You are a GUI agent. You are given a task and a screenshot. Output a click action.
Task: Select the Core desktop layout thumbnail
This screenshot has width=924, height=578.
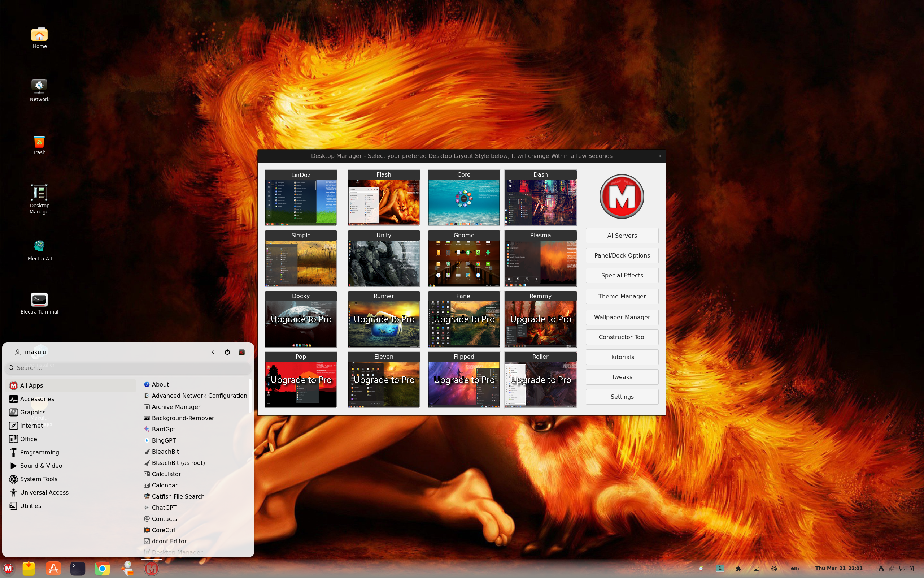click(463, 198)
